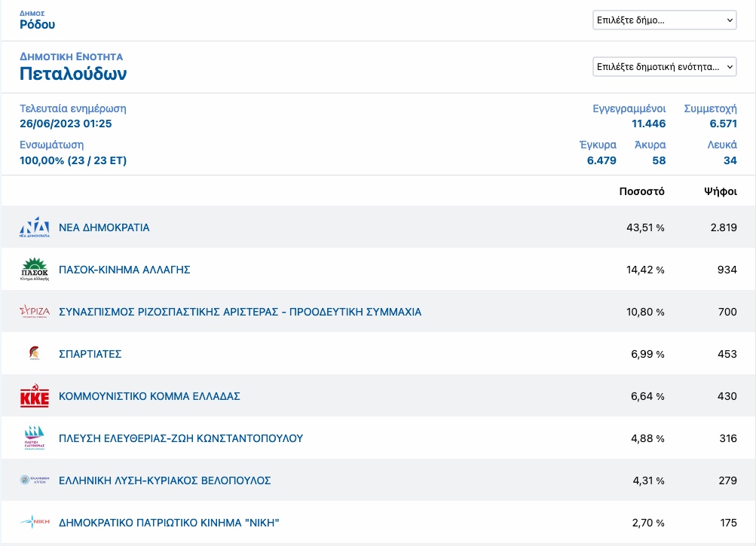Click the Ρόδου municipality name
The image size is (756, 546).
click(37, 25)
